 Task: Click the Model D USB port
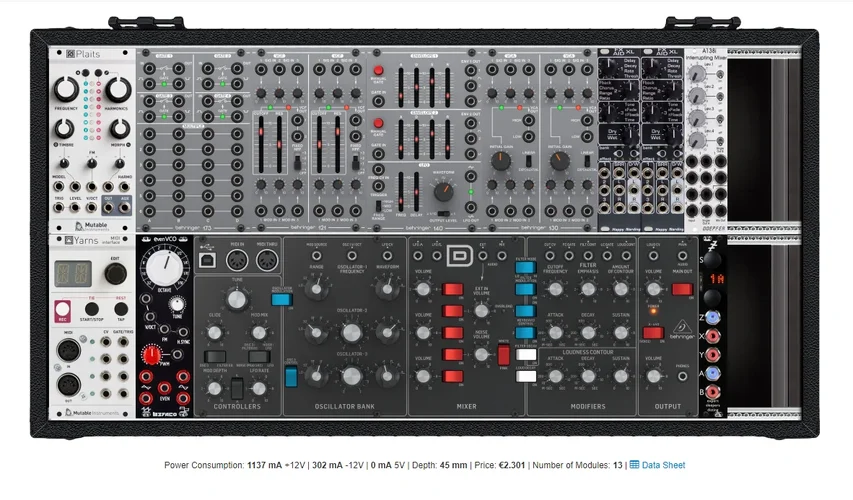207,261
